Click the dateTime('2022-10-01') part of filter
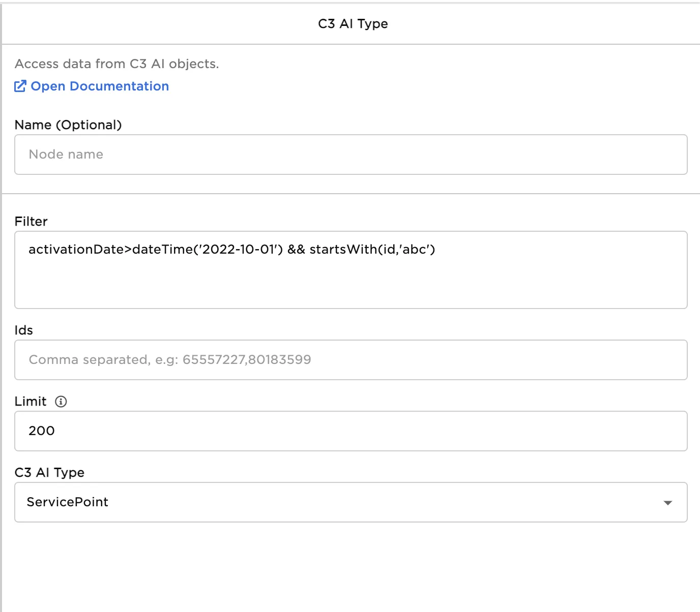 point(207,250)
